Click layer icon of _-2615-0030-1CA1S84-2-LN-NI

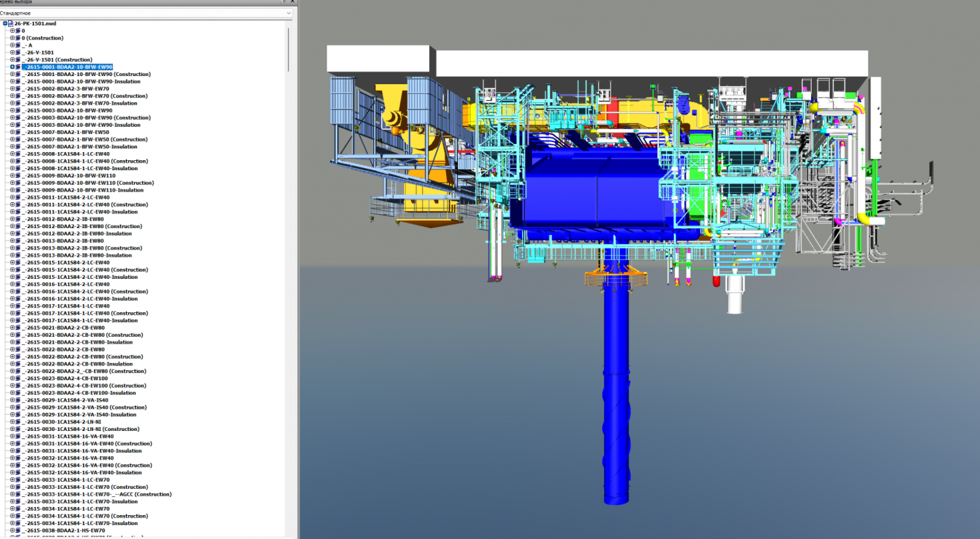pyautogui.click(x=18, y=422)
